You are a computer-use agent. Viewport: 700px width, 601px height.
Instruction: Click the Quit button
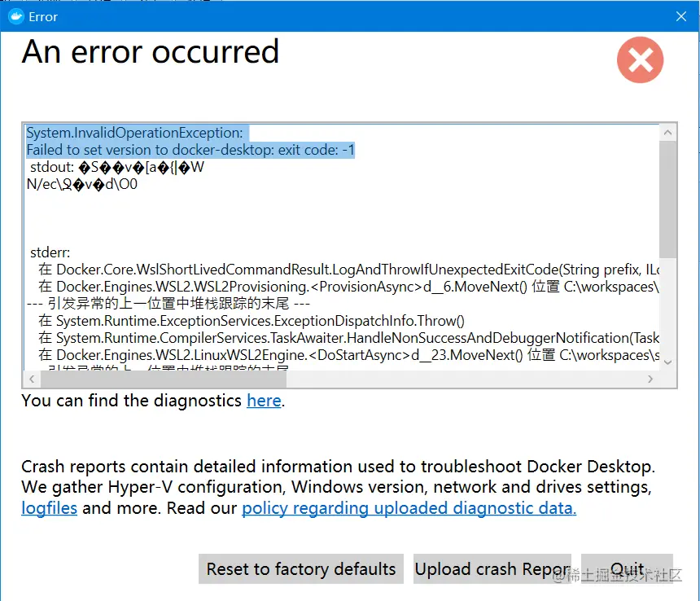(x=627, y=569)
